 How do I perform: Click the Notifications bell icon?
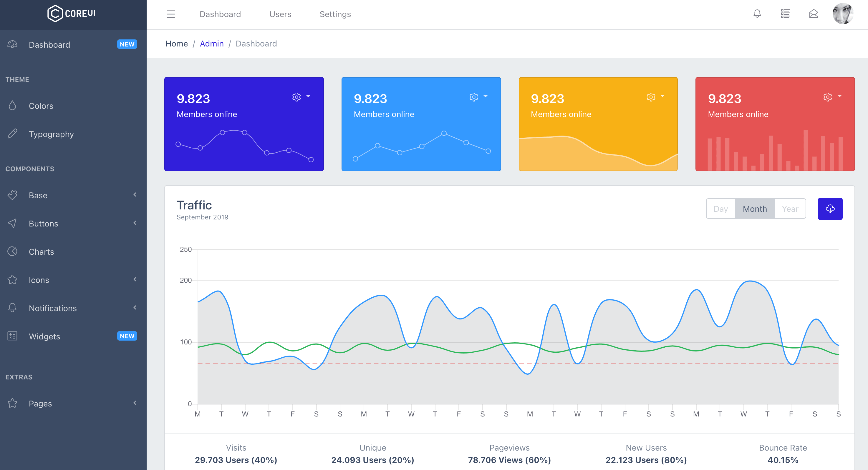pos(757,14)
